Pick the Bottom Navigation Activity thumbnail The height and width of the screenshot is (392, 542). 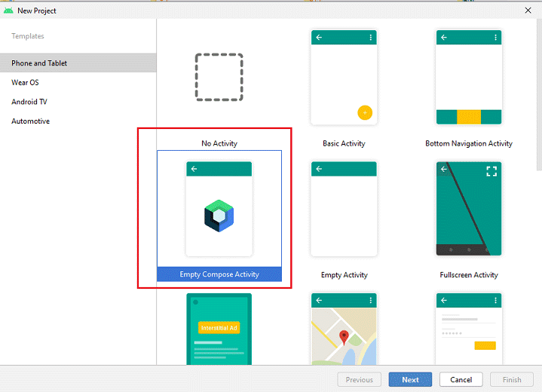(469, 78)
